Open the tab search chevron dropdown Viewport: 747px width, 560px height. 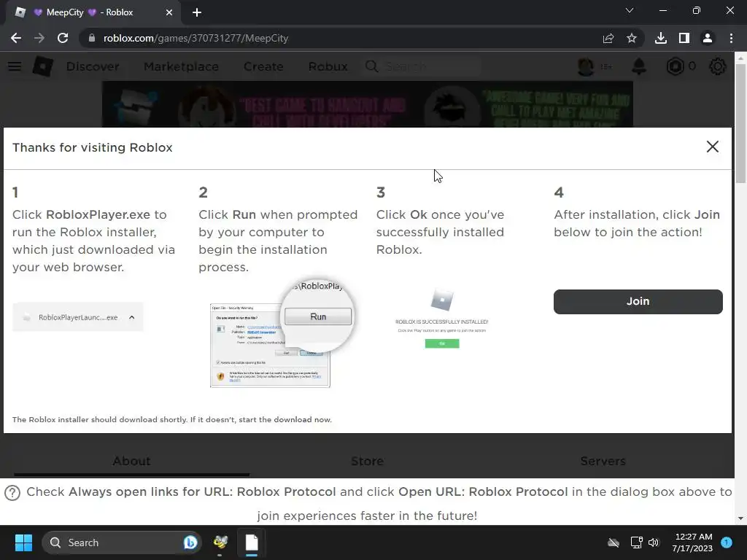tap(630, 10)
